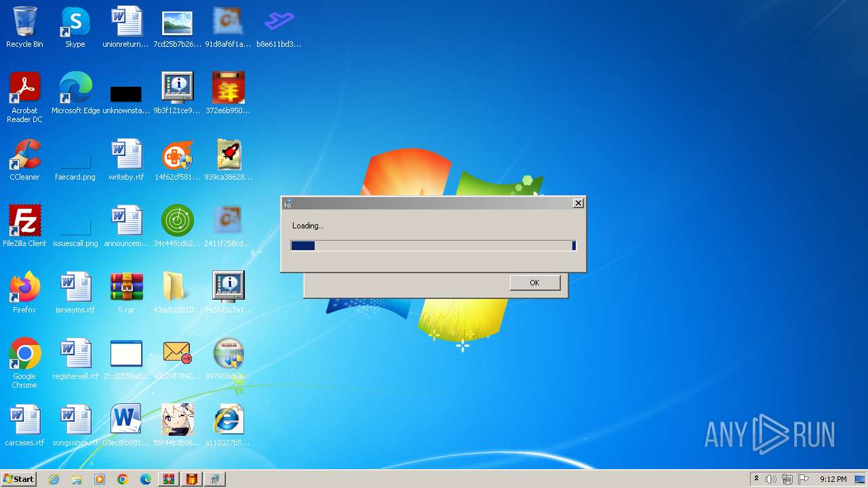Open the Windows Start menu
The width and height of the screenshot is (868, 488).
pyautogui.click(x=18, y=479)
